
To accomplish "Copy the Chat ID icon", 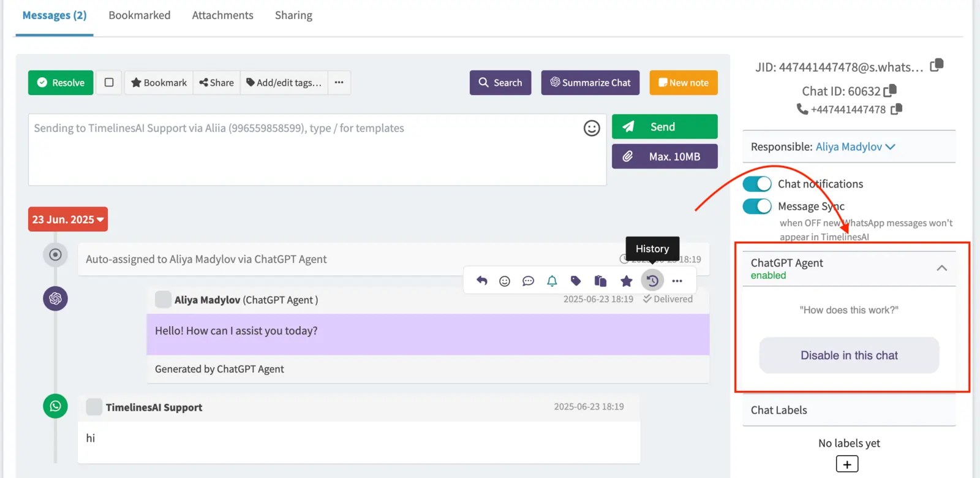I will click(890, 91).
